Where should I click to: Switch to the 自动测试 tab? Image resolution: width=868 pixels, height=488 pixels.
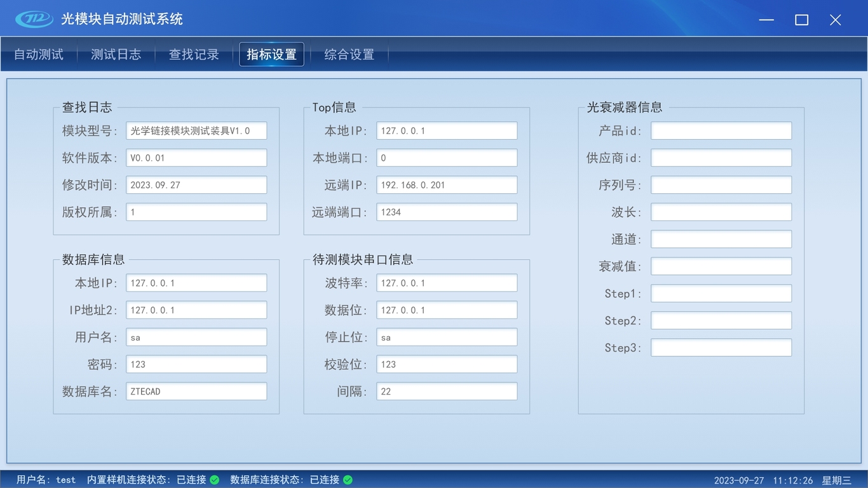pyautogui.click(x=39, y=55)
